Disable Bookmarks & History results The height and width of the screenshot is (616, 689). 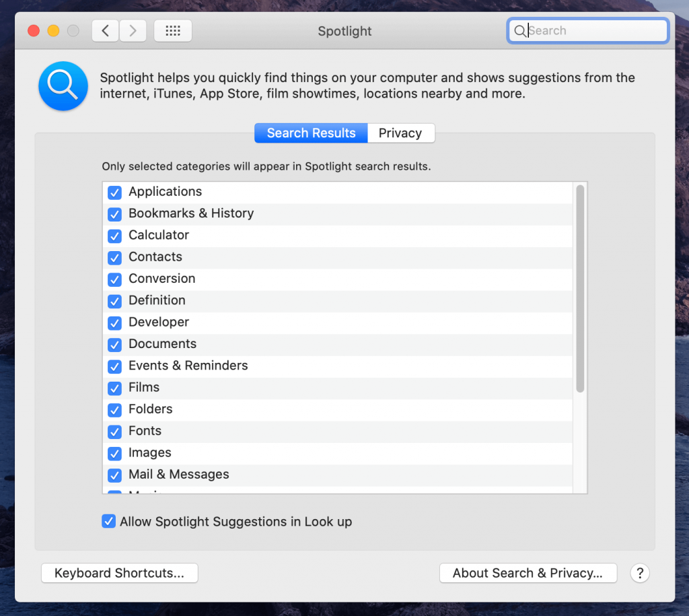pos(114,214)
